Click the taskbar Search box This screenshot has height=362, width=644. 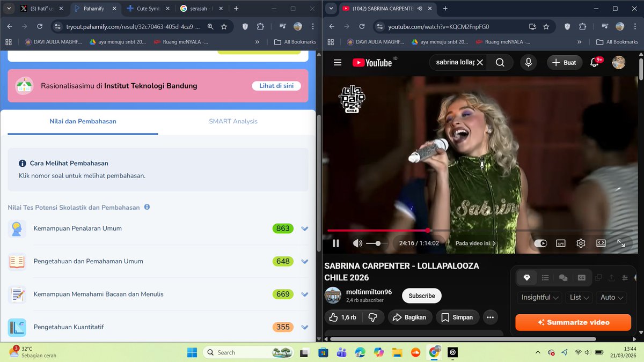point(248,352)
